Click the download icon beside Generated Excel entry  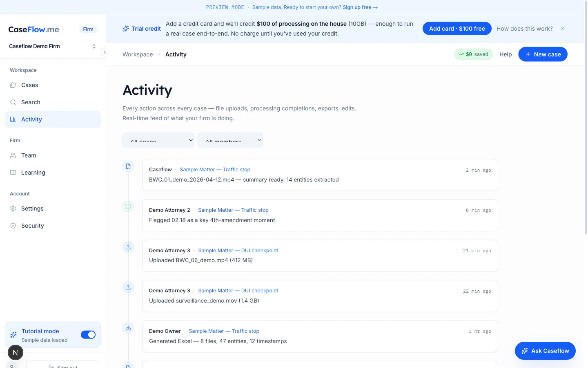[x=128, y=328]
